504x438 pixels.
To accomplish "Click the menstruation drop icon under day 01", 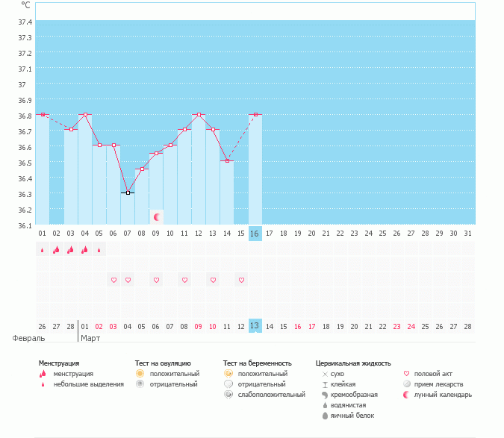I will (x=42, y=250).
